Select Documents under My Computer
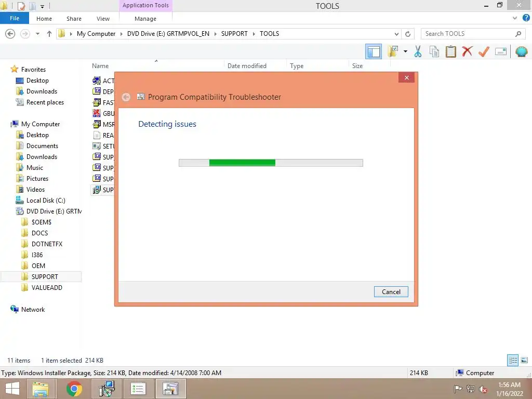The height and width of the screenshot is (399, 532). pyautogui.click(x=42, y=146)
